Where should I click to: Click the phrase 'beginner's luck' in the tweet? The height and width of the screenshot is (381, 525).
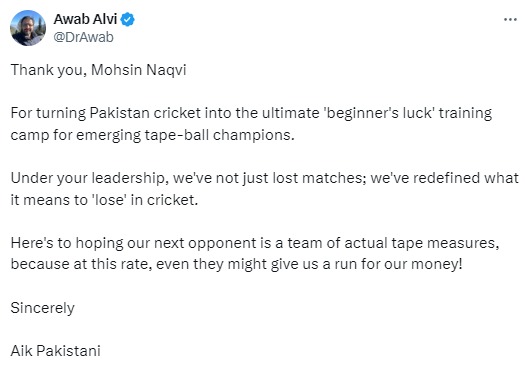[379, 113]
